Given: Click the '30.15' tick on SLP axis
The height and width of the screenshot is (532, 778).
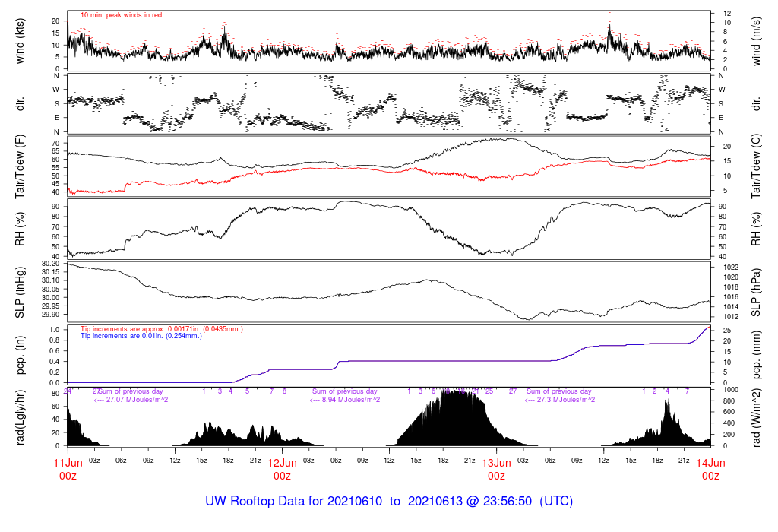Looking at the screenshot, I should (51, 272).
